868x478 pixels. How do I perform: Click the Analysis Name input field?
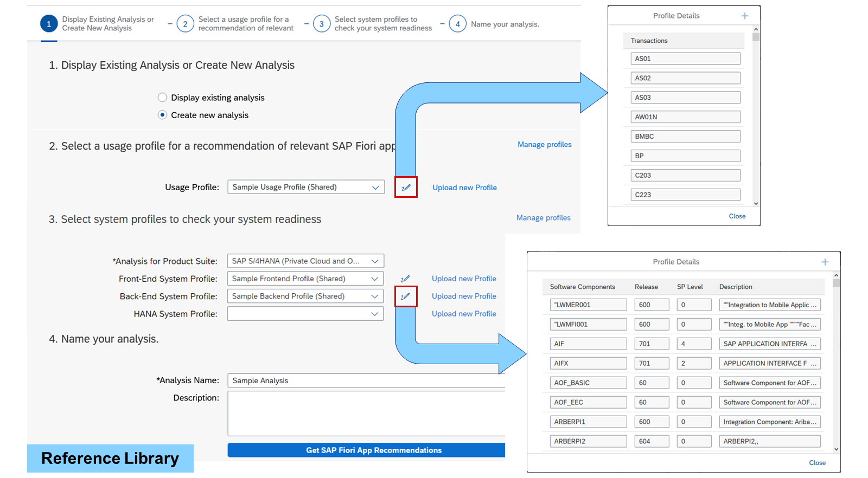pyautogui.click(x=366, y=380)
